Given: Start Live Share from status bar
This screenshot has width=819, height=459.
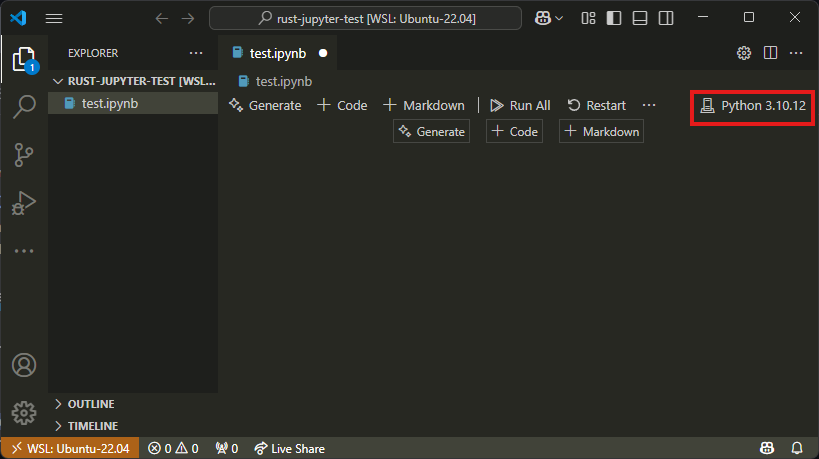Looking at the screenshot, I should click(289, 449).
